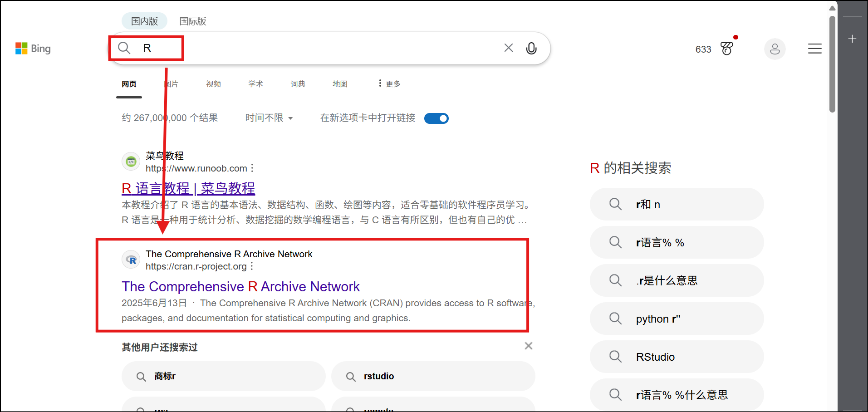Viewport: 868px width, 412px height.
Task: Select the 网页 search tab
Action: (129, 84)
